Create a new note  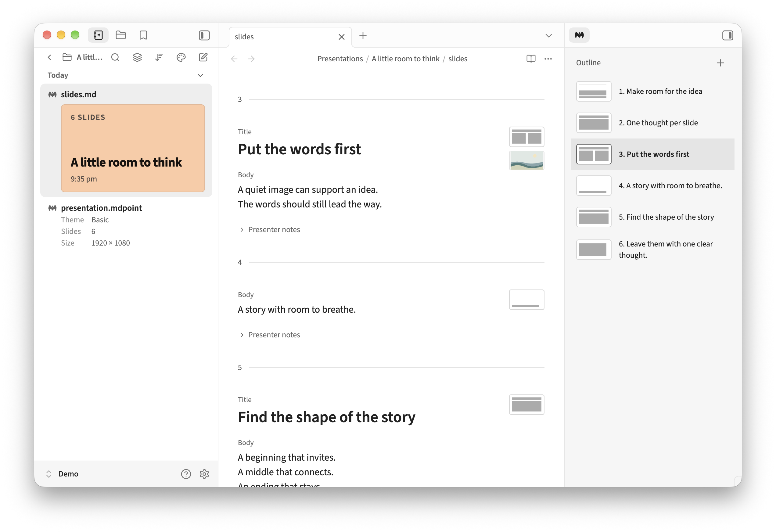click(x=203, y=57)
